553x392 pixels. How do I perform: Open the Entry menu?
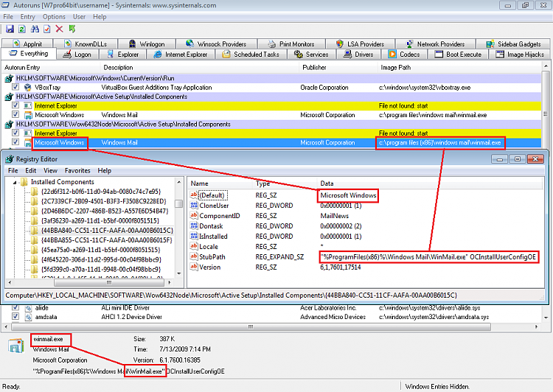(27, 16)
